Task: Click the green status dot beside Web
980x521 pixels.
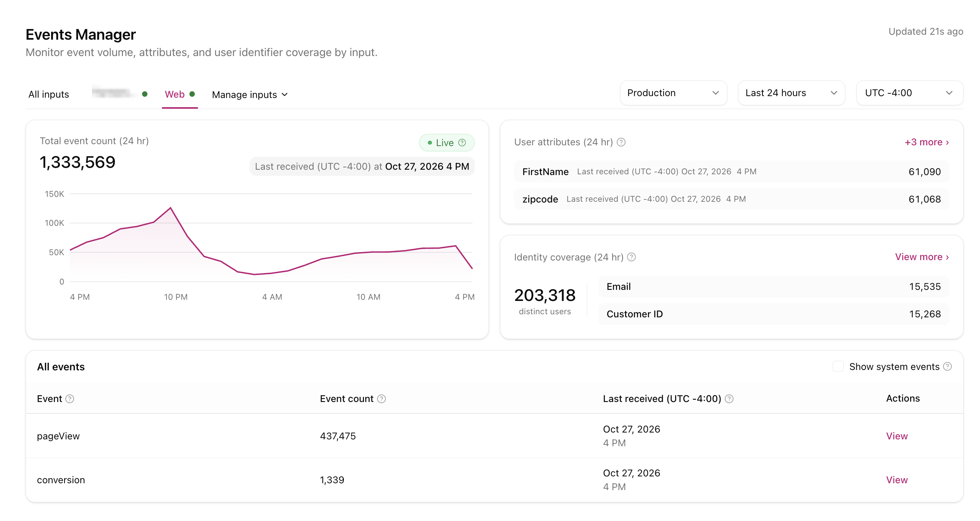Action: [192, 94]
